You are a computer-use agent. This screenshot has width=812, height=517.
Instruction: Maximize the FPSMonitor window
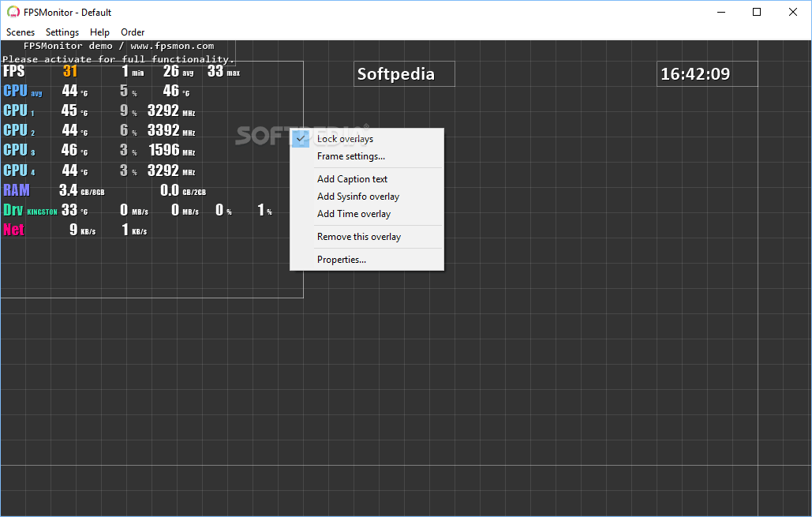757,12
